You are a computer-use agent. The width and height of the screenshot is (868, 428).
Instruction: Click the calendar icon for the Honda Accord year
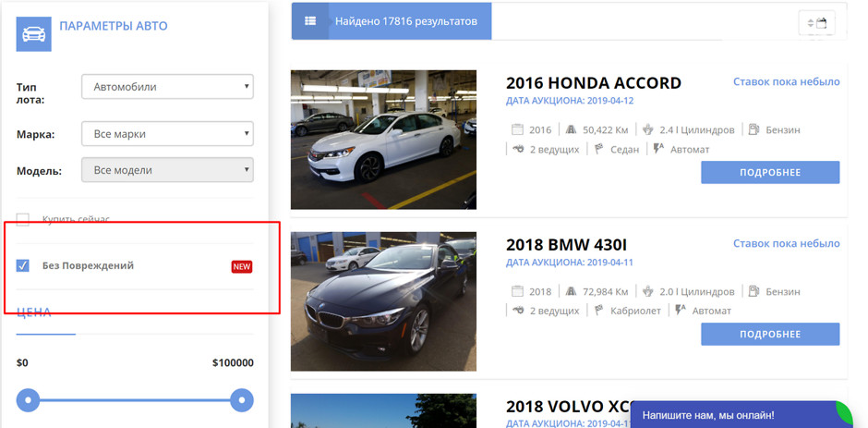[x=517, y=130]
